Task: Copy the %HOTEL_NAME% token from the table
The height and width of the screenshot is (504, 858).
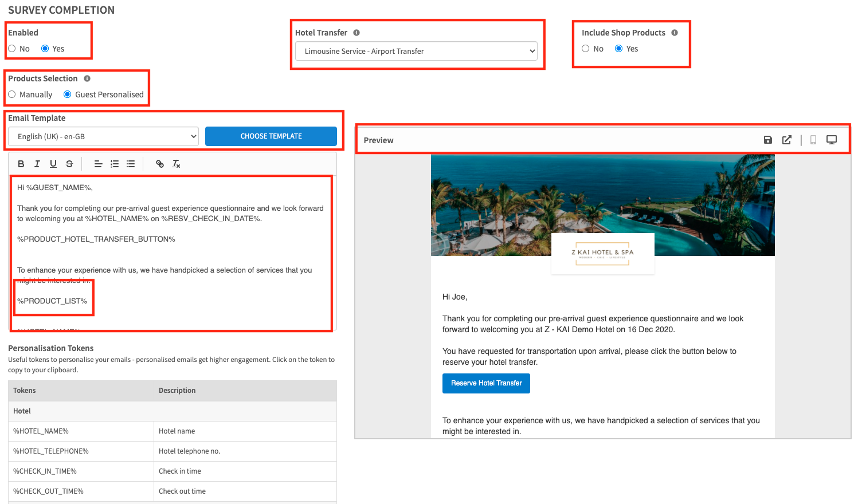Action: 41,431
